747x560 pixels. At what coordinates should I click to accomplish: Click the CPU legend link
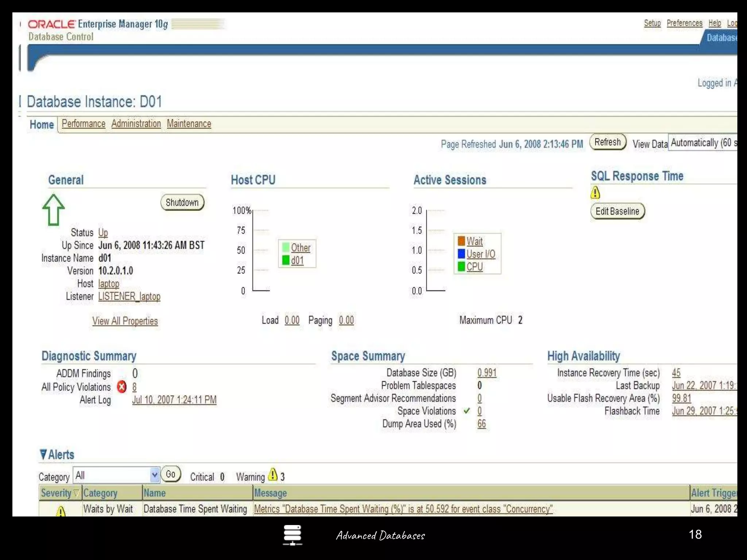(x=475, y=267)
